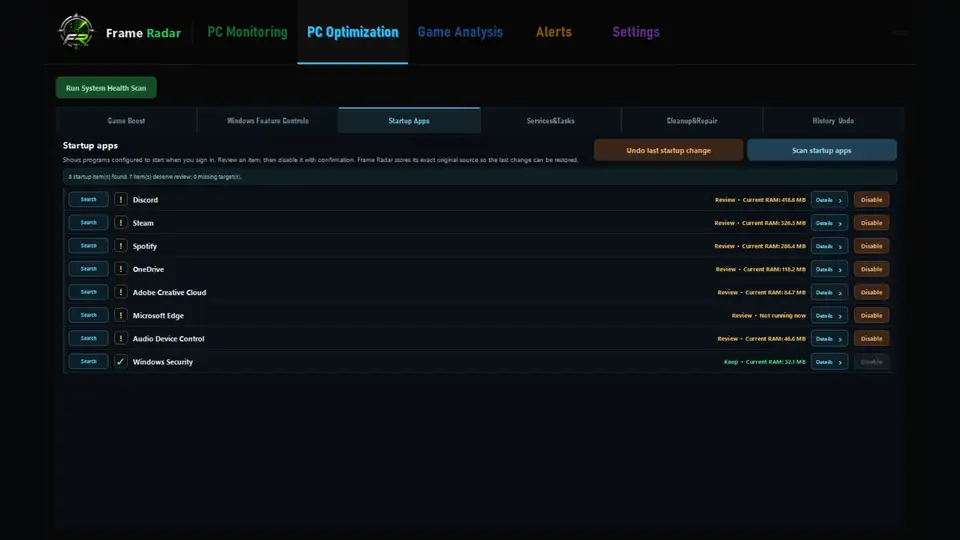Click the Discord app name
960x540 pixels.
(145, 200)
